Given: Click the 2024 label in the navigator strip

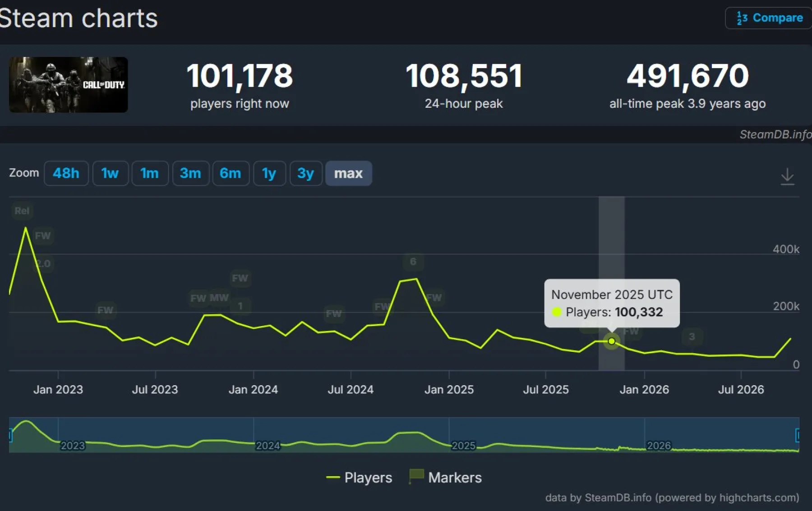Looking at the screenshot, I should pyautogui.click(x=268, y=446).
